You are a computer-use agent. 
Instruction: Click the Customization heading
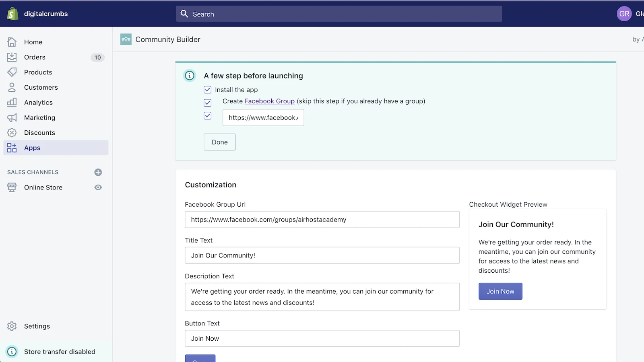tap(211, 185)
